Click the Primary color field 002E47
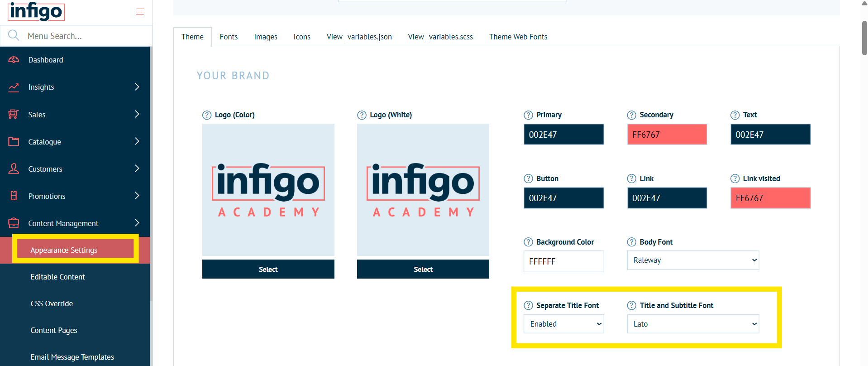Image resolution: width=868 pixels, height=366 pixels. pos(563,135)
